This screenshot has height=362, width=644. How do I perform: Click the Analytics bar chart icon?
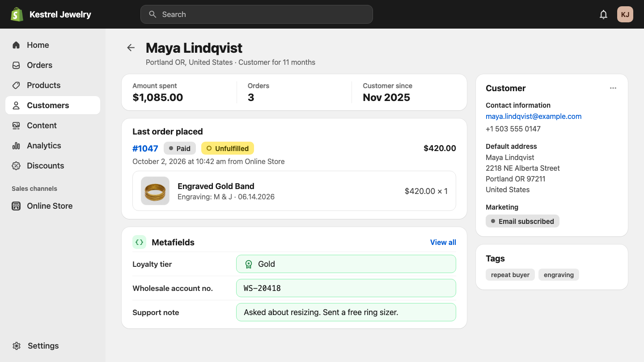pos(16,146)
